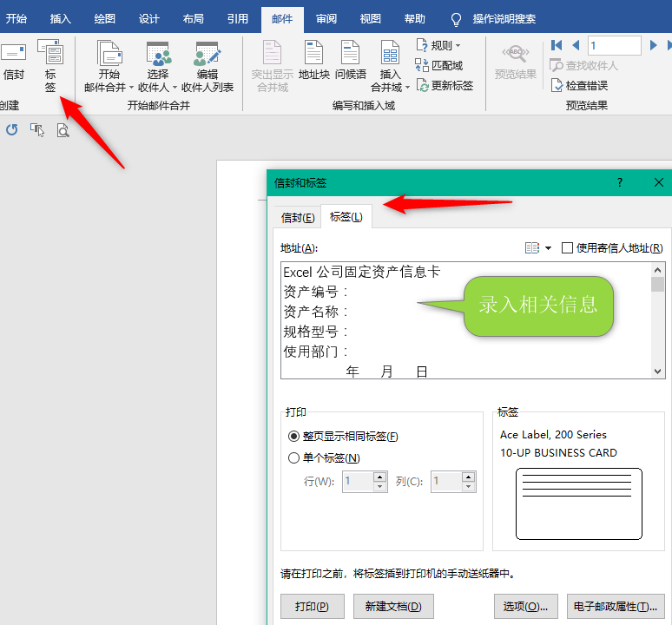Click the touch/mouse mode icon
Viewport: 672px width, 625px height.
(37, 129)
